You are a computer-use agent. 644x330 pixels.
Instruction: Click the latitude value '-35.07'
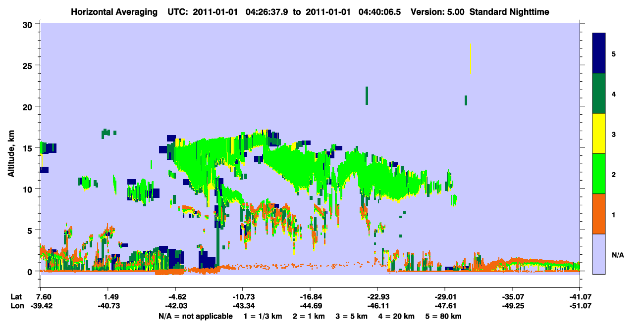click(512, 296)
